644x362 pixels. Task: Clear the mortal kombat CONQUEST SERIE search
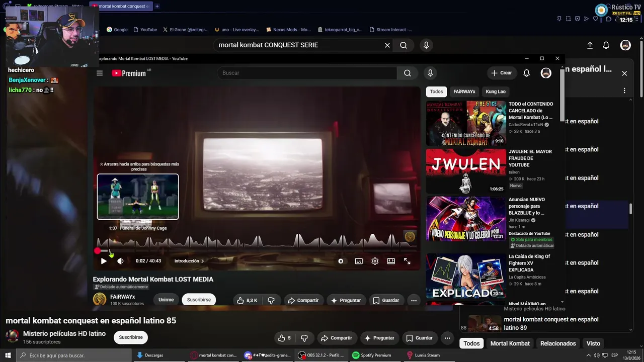tap(387, 45)
